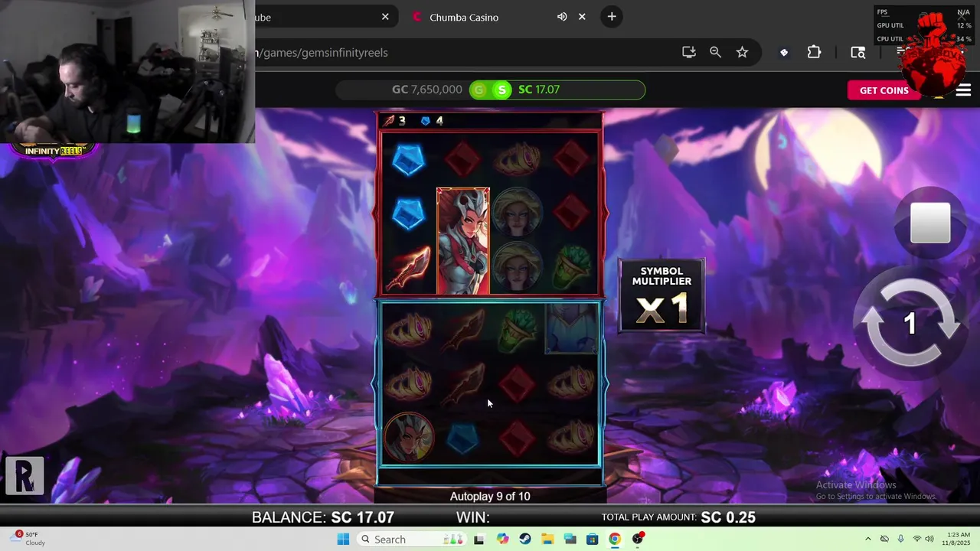Toggle the gold coin G switch

coord(479,90)
